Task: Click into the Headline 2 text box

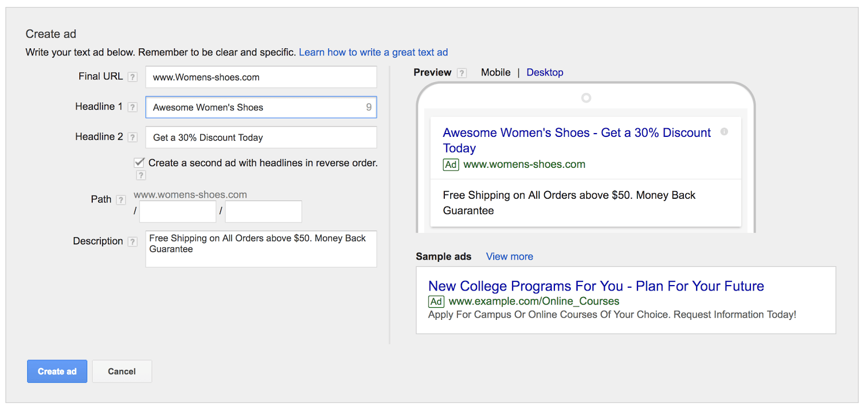Action: coord(261,137)
